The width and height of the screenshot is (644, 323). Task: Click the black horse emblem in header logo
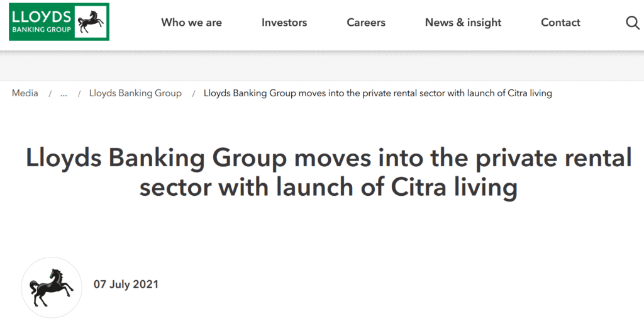point(91,22)
